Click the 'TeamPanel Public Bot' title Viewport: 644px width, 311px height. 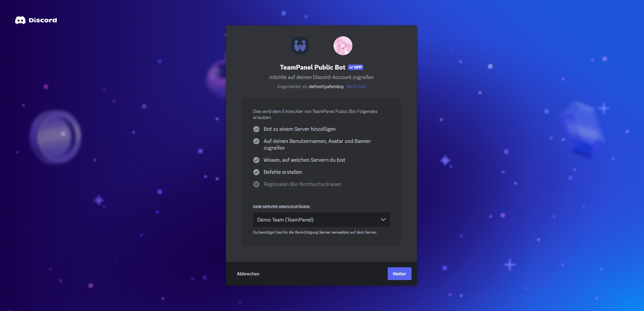pos(312,67)
